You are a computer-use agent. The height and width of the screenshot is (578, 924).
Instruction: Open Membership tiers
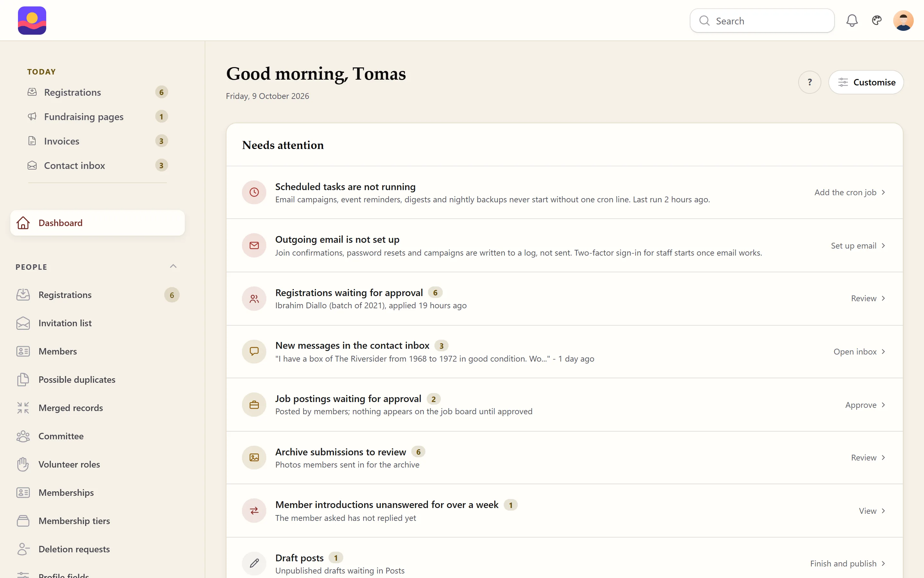click(98, 521)
